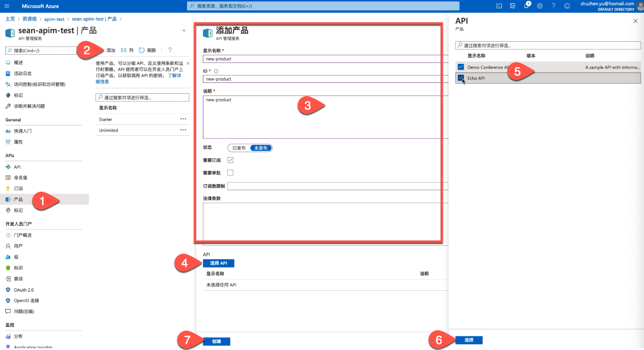Open OAuth 2.0 in the sidebar
This screenshot has height=350, width=644.
point(24,290)
